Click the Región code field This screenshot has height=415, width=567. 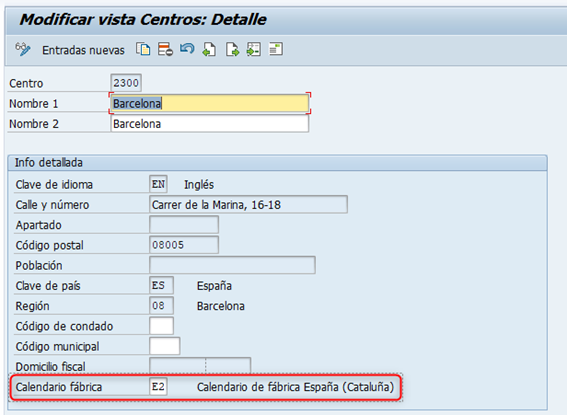coord(161,306)
